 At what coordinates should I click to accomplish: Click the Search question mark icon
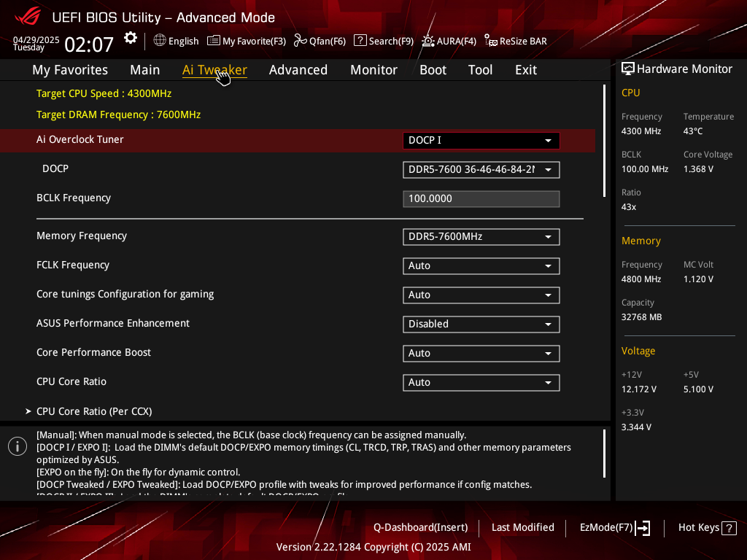[360, 41]
